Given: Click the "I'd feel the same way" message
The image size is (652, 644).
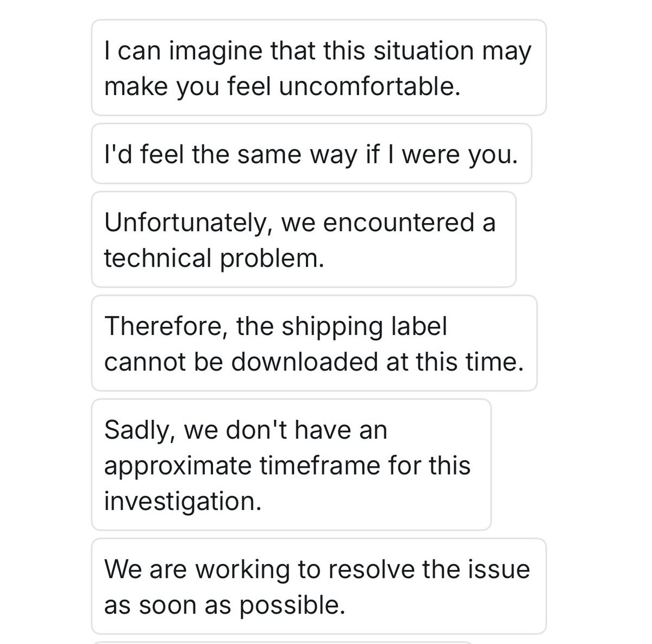Looking at the screenshot, I should 311,154.
